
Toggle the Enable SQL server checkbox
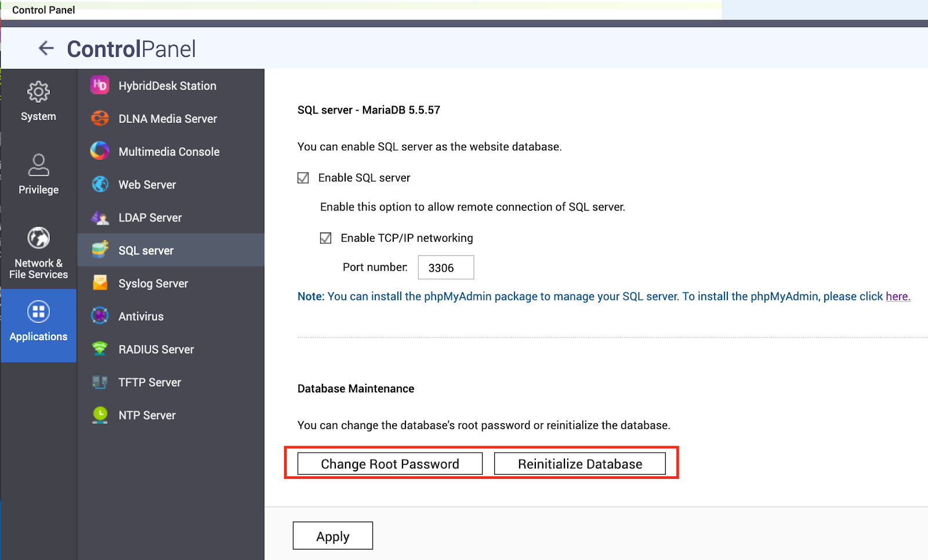(x=303, y=178)
